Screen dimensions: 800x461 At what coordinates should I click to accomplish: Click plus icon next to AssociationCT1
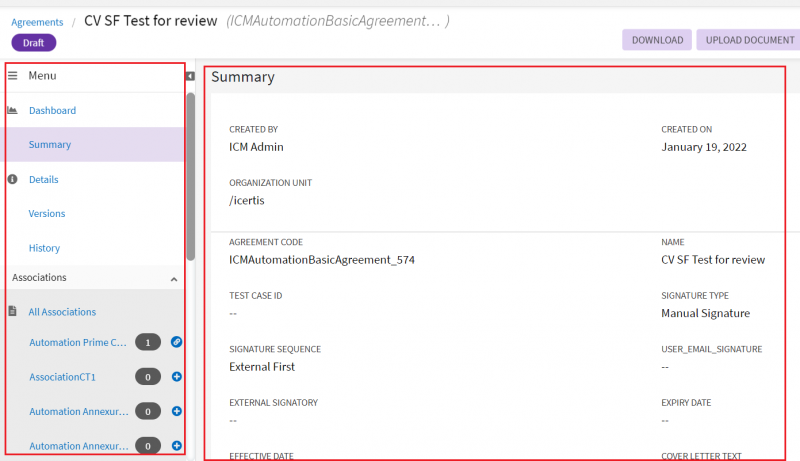coord(176,377)
